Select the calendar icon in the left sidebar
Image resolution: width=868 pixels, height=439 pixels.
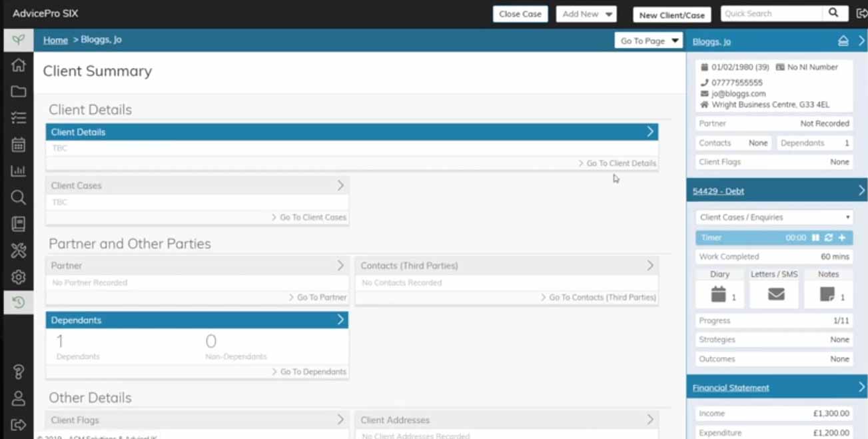[18, 145]
